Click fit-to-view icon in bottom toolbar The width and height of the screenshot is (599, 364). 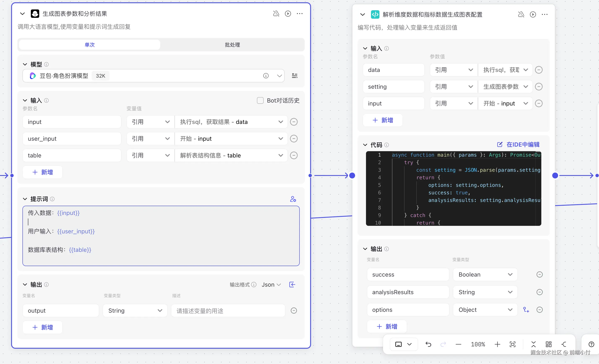pos(512,344)
